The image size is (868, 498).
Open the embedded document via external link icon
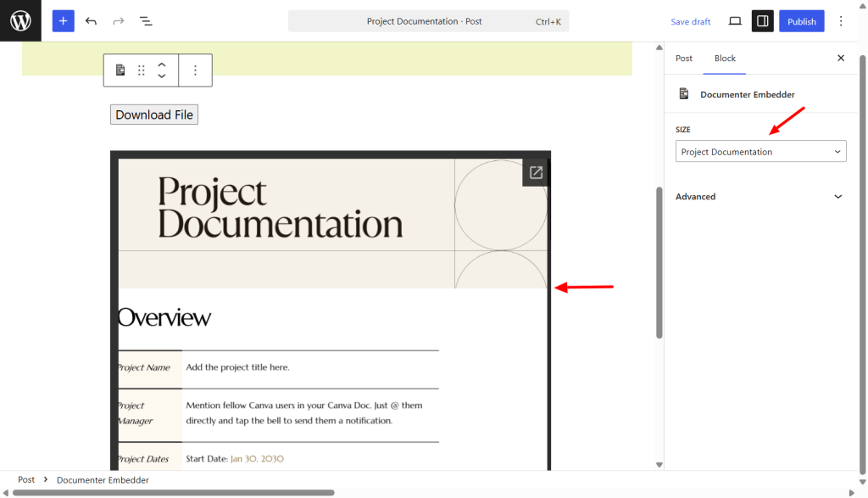click(x=536, y=171)
